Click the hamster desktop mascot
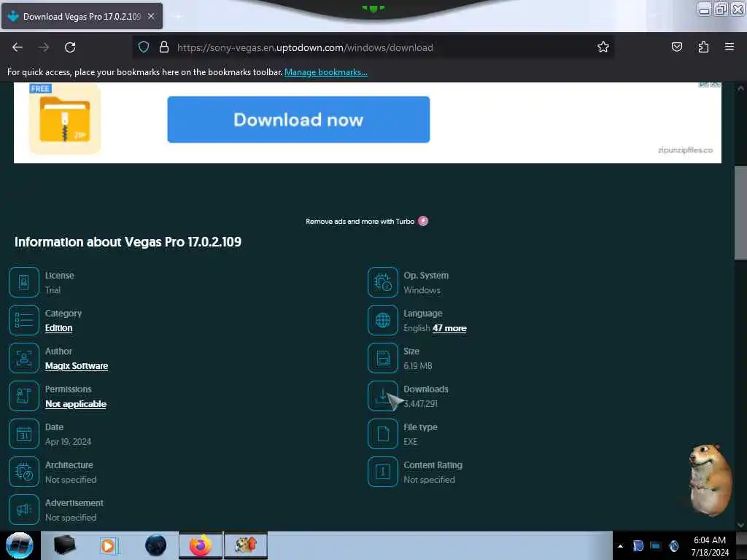747x560 pixels. coord(710,480)
